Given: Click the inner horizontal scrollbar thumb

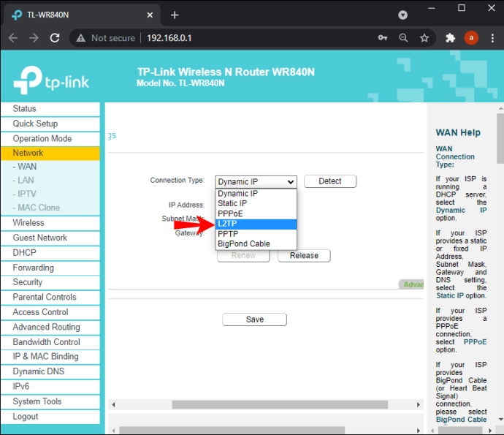Looking at the screenshot, I should tap(280, 405).
